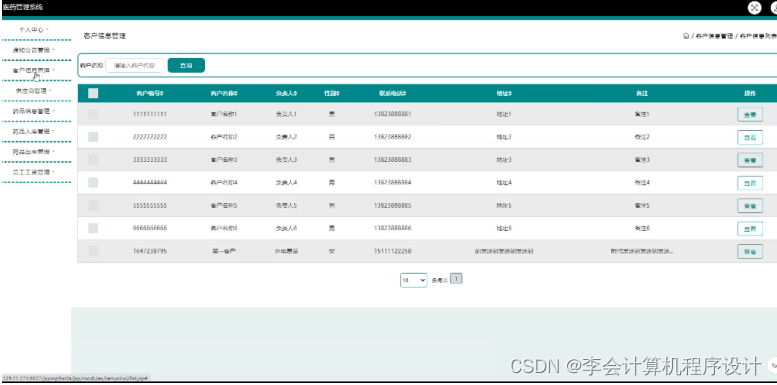Click the phone cell 13823888884

pyautogui.click(x=392, y=182)
